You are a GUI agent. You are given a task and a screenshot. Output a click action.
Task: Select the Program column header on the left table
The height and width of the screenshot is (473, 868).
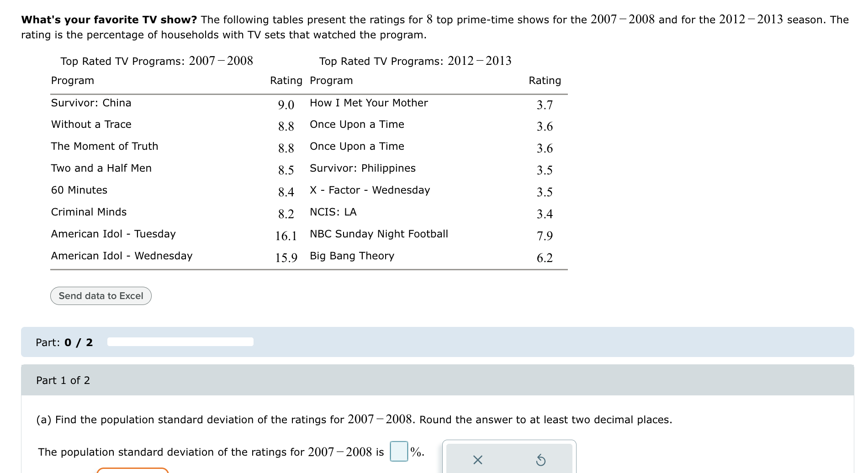click(72, 80)
